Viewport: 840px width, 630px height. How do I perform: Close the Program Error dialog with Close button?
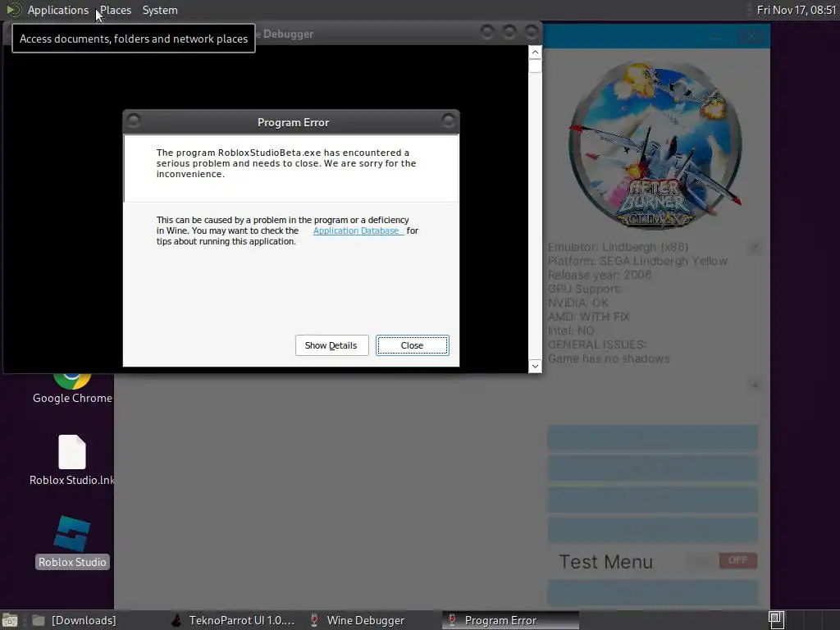412,345
